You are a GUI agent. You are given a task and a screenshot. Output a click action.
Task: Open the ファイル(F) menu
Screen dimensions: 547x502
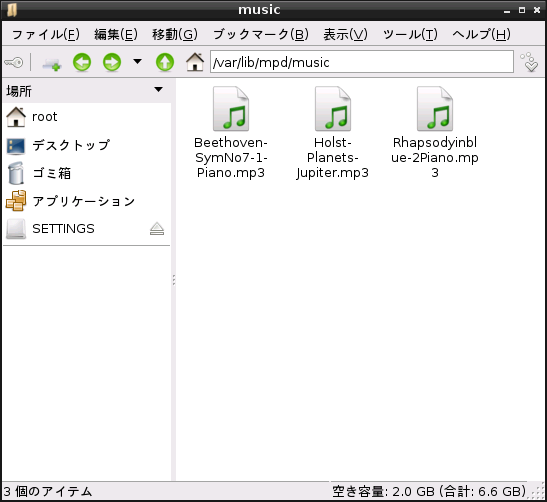point(46,34)
